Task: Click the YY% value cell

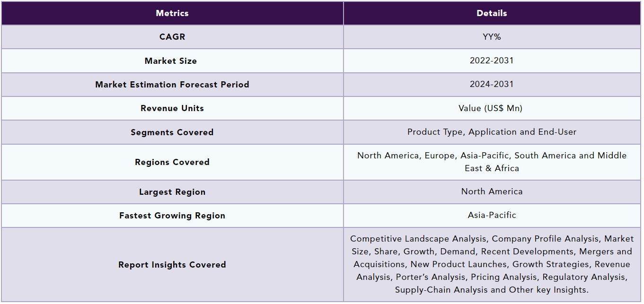Action: tap(492, 37)
